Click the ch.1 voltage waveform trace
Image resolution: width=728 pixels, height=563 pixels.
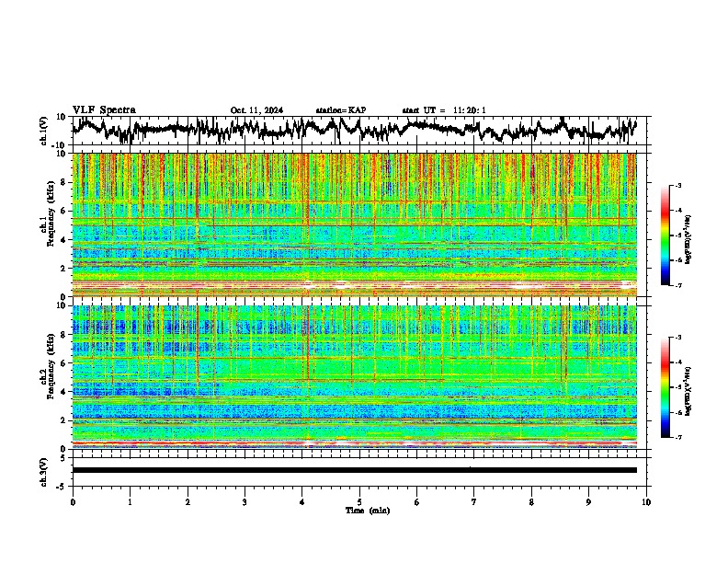coord(355,129)
